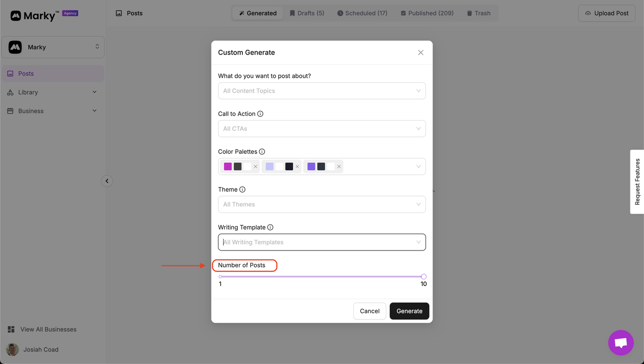Open the All CTAs dropdown

(x=322, y=129)
